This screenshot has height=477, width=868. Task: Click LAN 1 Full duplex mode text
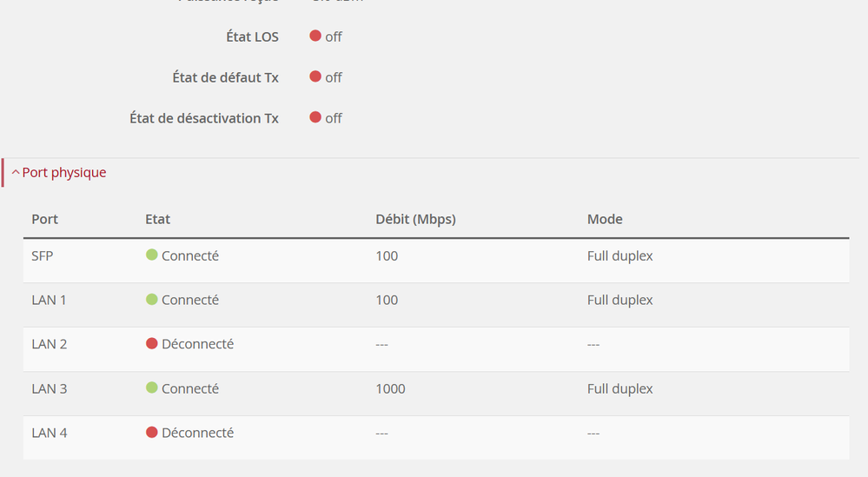point(620,300)
